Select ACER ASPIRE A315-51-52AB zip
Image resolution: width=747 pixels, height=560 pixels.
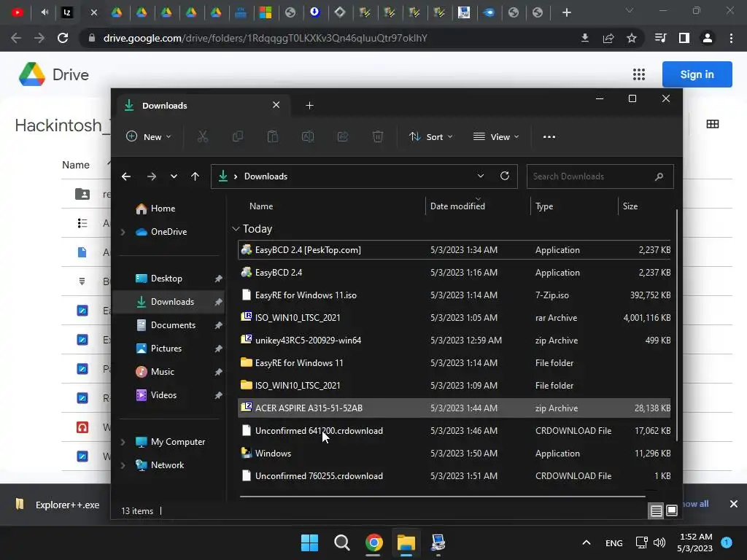(x=454, y=408)
